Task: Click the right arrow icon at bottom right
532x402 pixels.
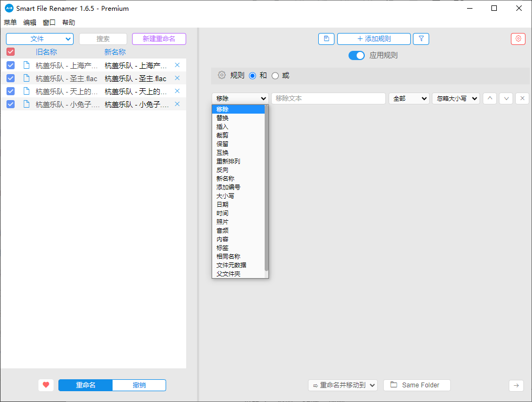Action: 516,385
